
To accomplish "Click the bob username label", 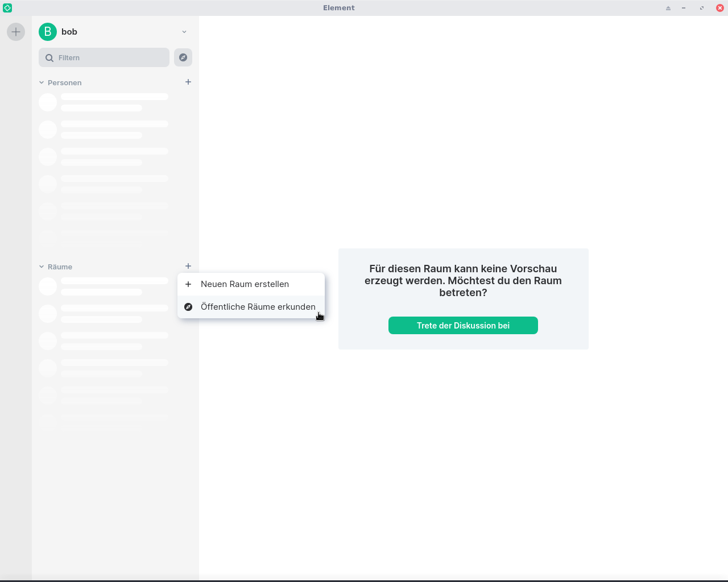I will pyautogui.click(x=69, y=32).
